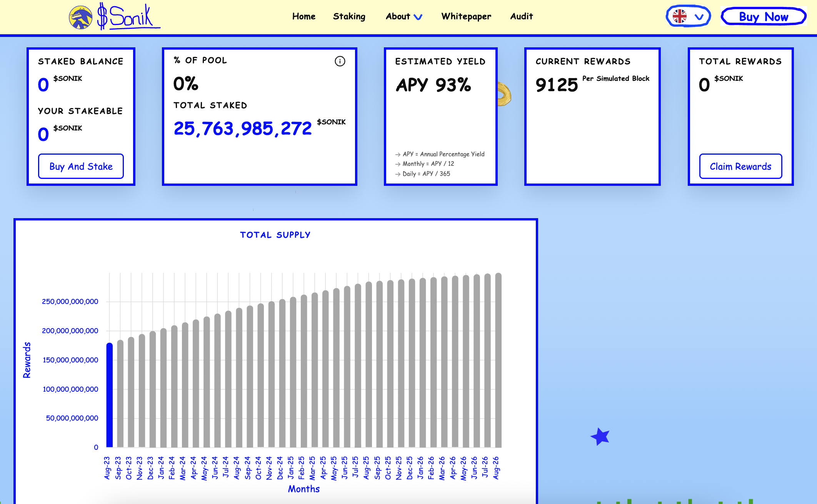The width and height of the screenshot is (817, 504).
Task: Click the 250,000,000,000 y-axis label
Action: point(70,302)
